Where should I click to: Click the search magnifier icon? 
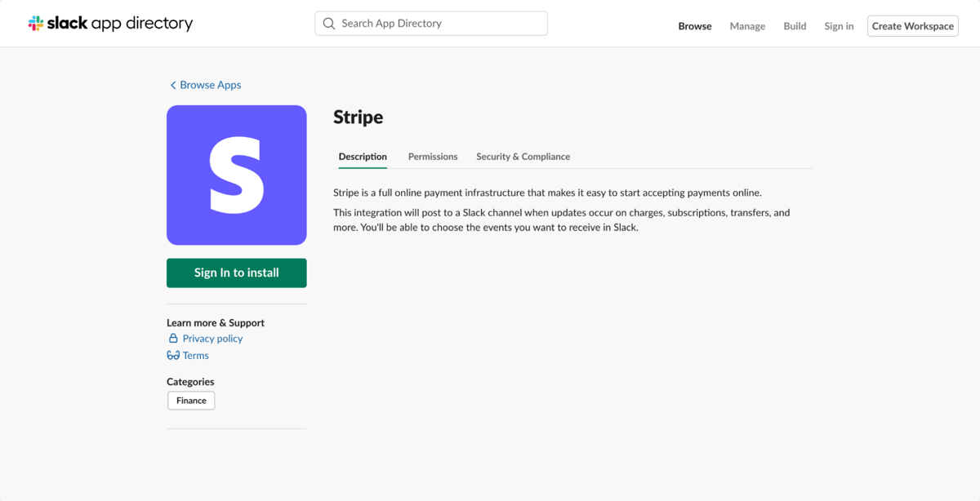(329, 24)
